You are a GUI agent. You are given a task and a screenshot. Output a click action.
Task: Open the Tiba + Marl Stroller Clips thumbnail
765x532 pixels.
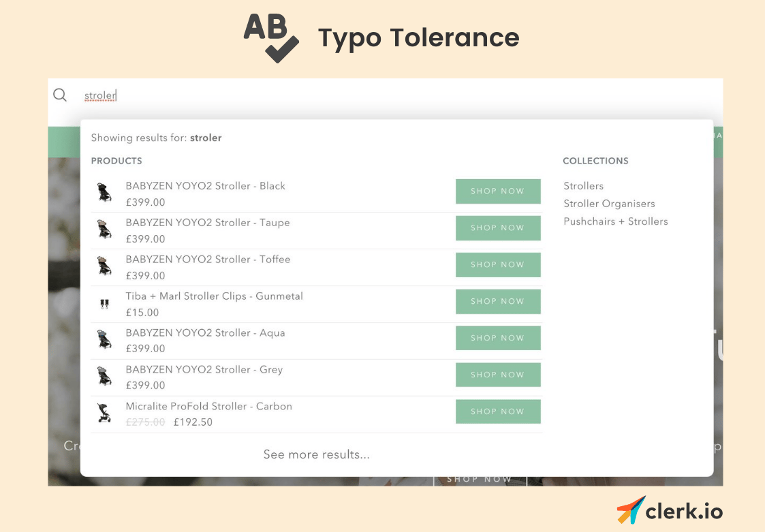click(x=104, y=304)
